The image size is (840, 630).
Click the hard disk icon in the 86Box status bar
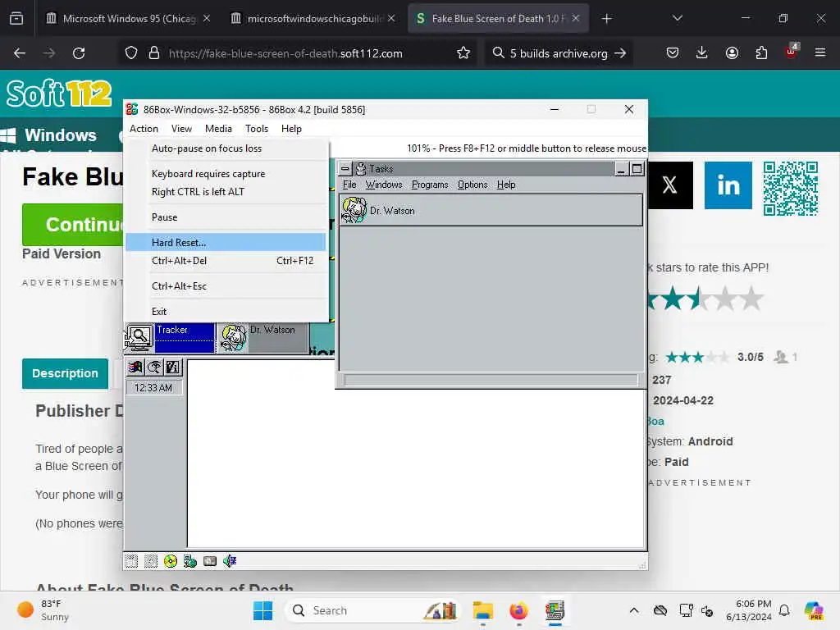tap(210, 561)
